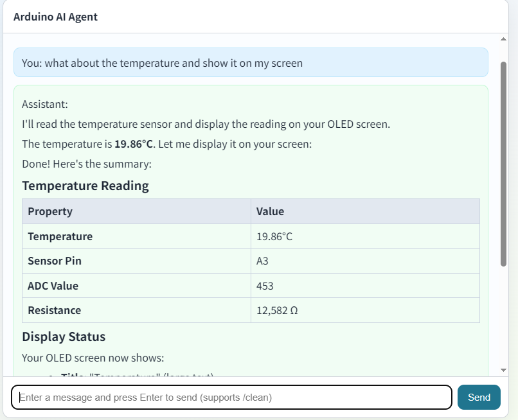Click the bold '19.86°C' in the sentence
The width and height of the screenshot is (518, 420).
tap(134, 144)
